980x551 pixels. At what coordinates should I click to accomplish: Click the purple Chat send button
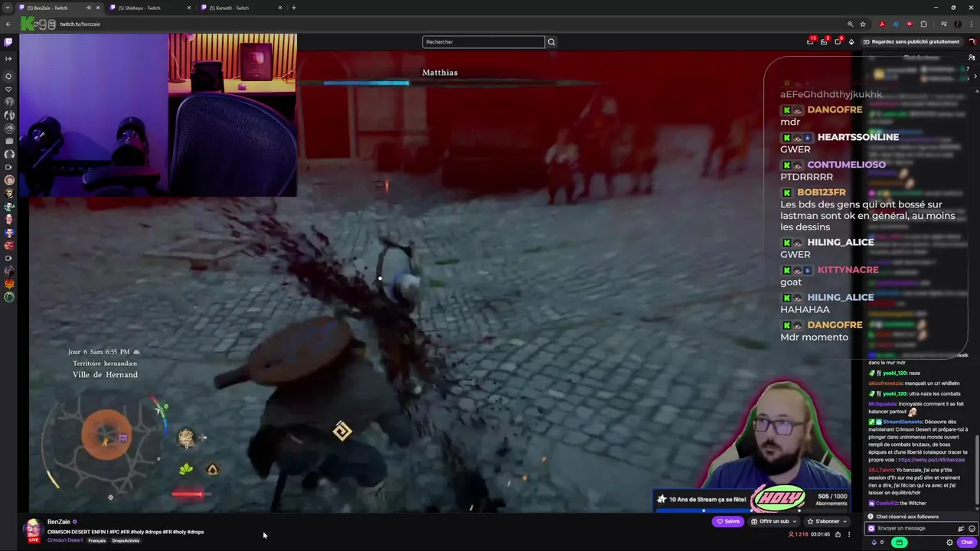click(967, 543)
